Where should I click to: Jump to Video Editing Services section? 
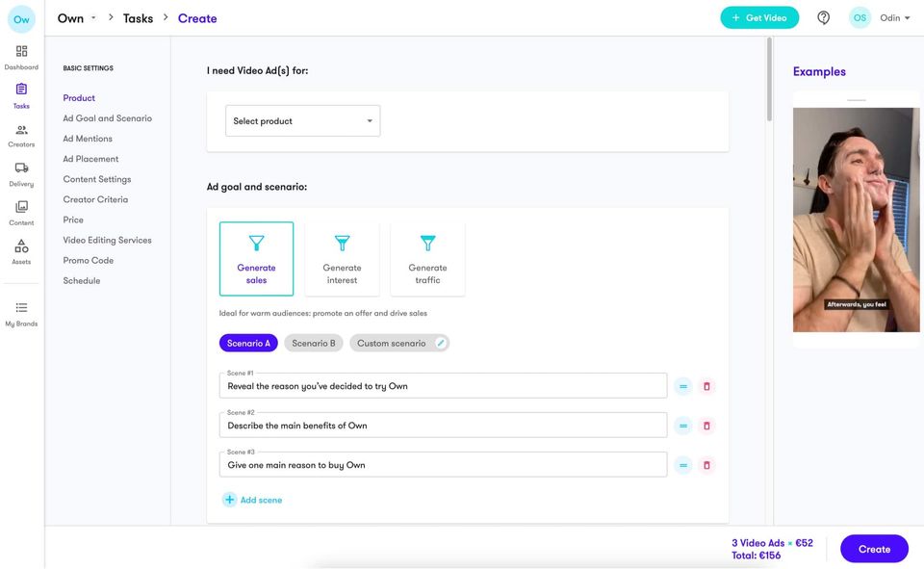tap(107, 240)
